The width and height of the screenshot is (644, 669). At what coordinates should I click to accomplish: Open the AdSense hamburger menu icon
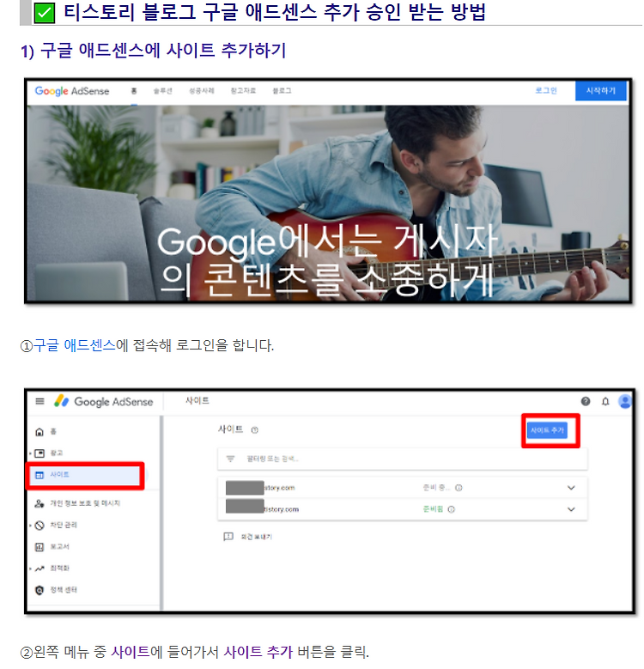[39, 401]
